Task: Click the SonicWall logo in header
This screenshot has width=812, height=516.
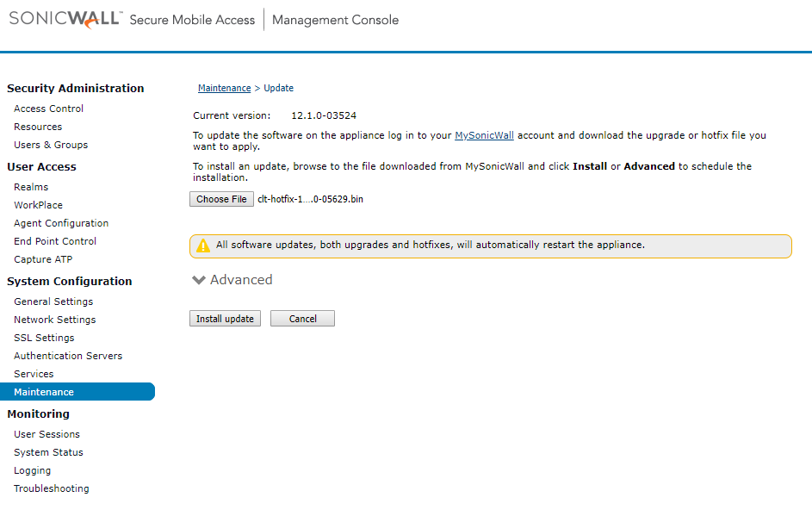Action: [65, 20]
